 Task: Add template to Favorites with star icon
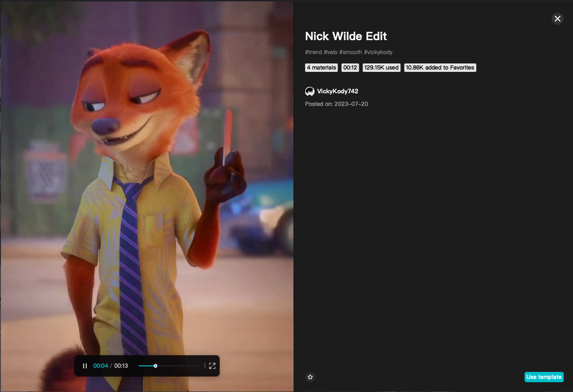[x=310, y=377]
